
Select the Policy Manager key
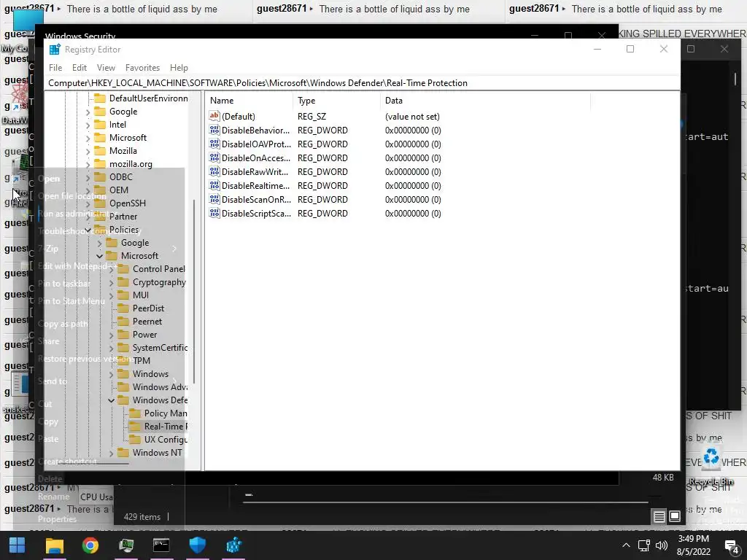point(166,413)
